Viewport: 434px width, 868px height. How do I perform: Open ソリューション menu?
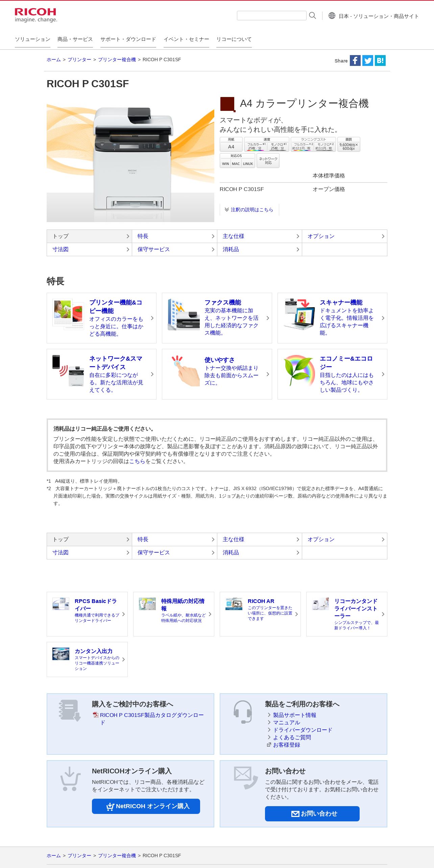click(32, 39)
